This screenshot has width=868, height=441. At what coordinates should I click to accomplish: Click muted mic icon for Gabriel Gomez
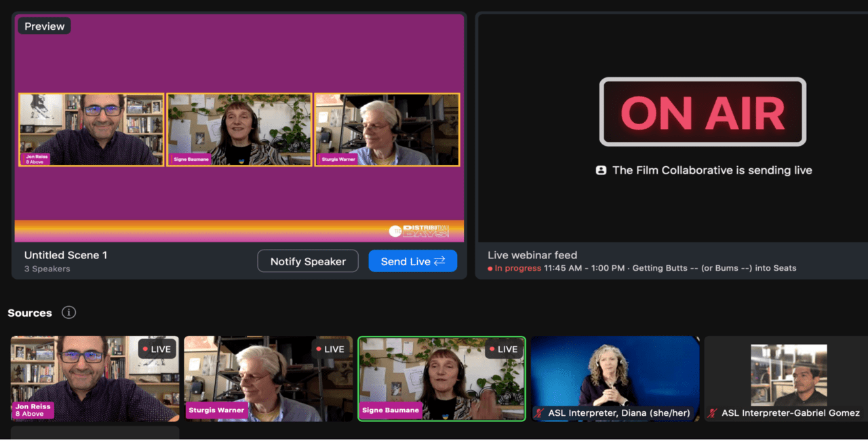(x=712, y=413)
